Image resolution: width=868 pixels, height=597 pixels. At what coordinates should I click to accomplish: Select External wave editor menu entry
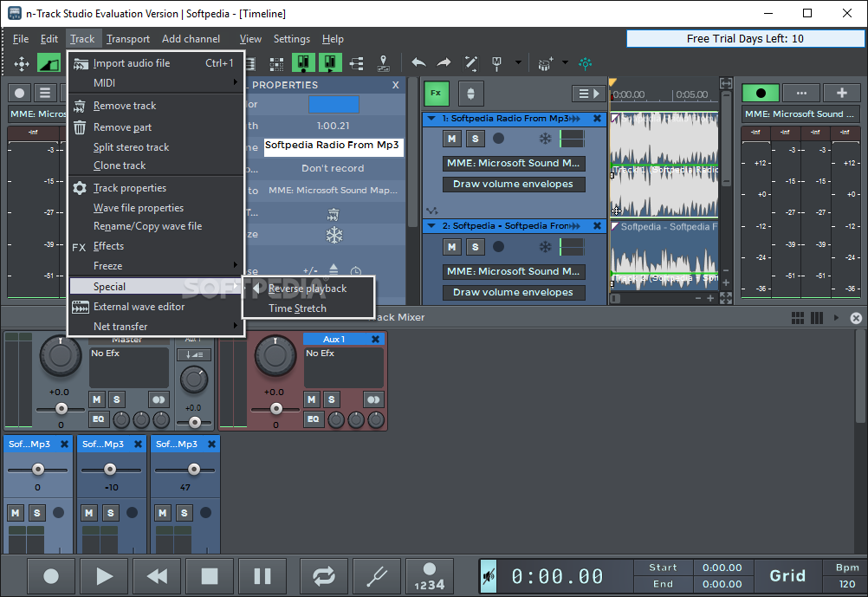156,307
